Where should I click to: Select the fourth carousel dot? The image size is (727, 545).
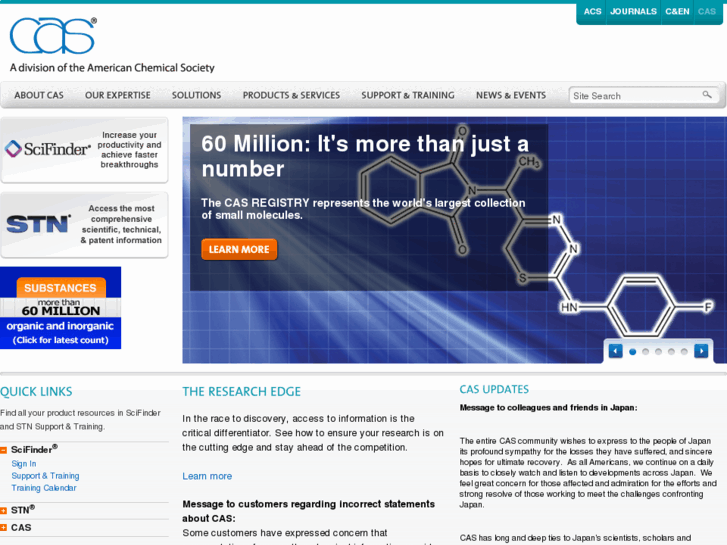click(671, 352)
